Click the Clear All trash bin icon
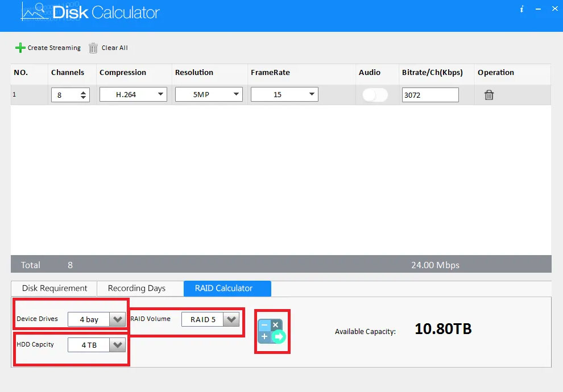This screenshot has height=392, width=563. click(x=93, y=48)
